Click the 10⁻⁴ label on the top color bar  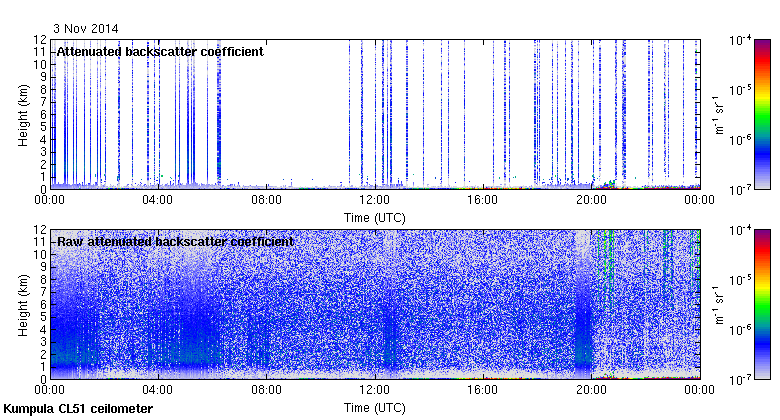pyautogui.click(x=740, y=40)
